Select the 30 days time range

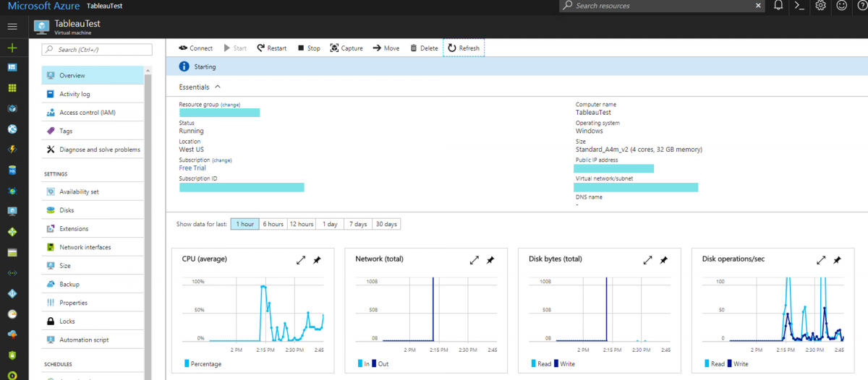coord(386,224)
